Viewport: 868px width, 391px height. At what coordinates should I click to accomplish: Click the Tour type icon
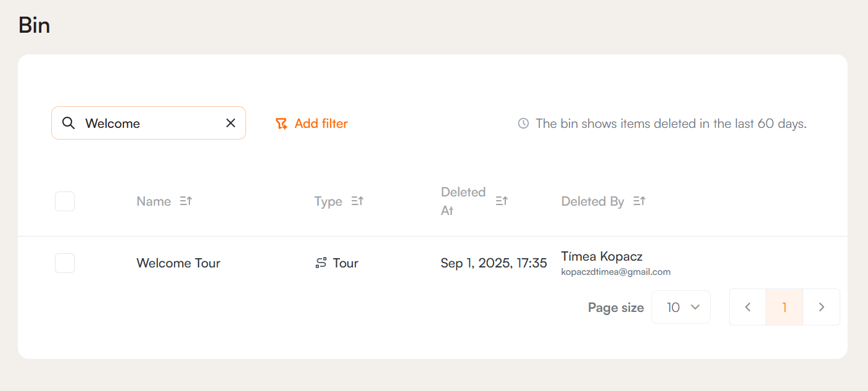point(321,263)
